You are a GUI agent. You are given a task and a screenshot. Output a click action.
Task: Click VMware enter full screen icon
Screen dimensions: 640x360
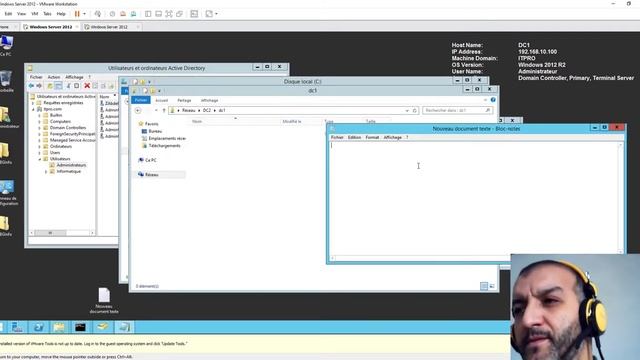(x=169, y=14)
